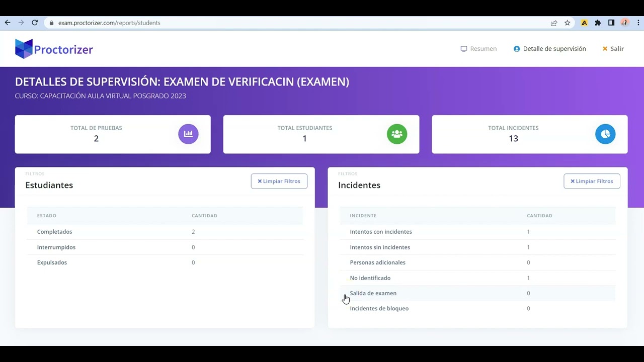Click the Total Incidentes card value 13

click(513, 139)
